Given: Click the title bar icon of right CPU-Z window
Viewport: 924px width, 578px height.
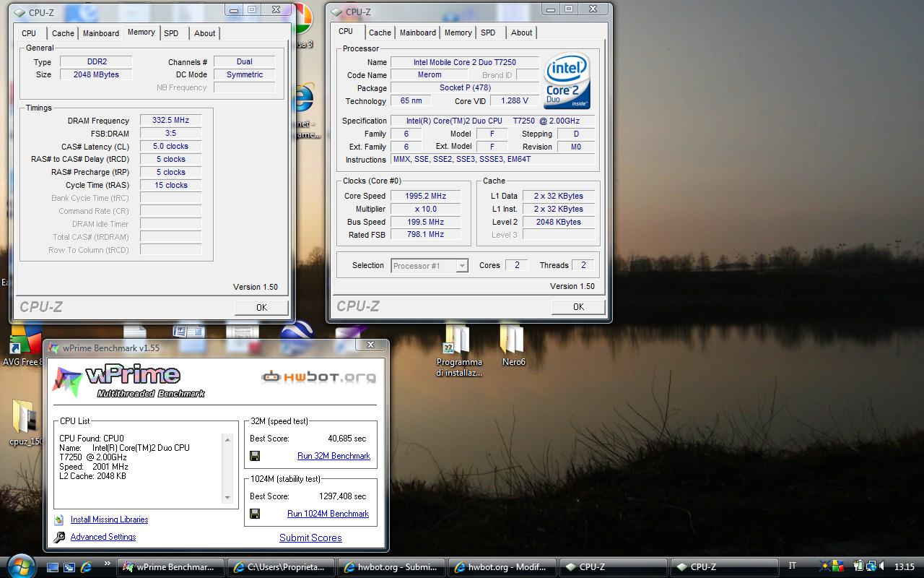Looking at the screenshot, I should coord(336,12).
